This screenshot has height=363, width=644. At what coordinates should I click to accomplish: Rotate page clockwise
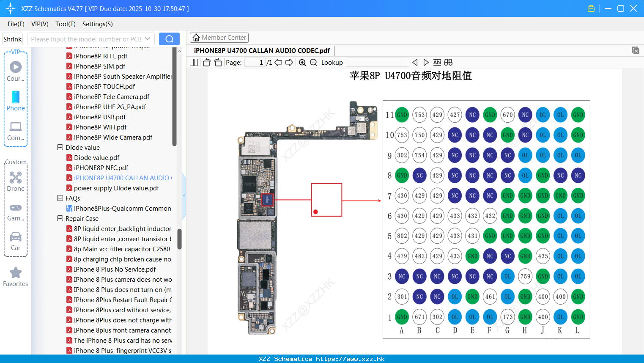click(x=218, y=63)
